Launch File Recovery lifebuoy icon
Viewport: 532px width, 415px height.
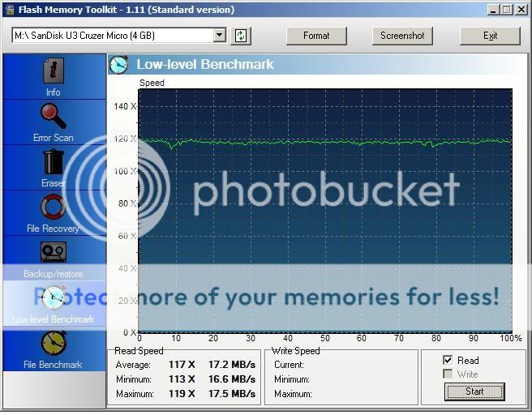click(54, 207)
